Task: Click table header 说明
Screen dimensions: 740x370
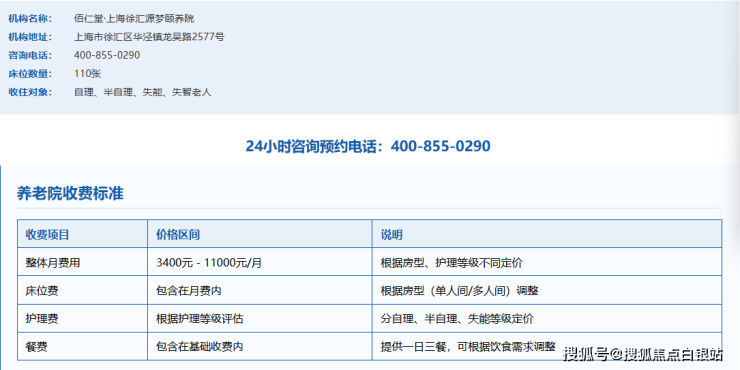Action: point(392,235)
